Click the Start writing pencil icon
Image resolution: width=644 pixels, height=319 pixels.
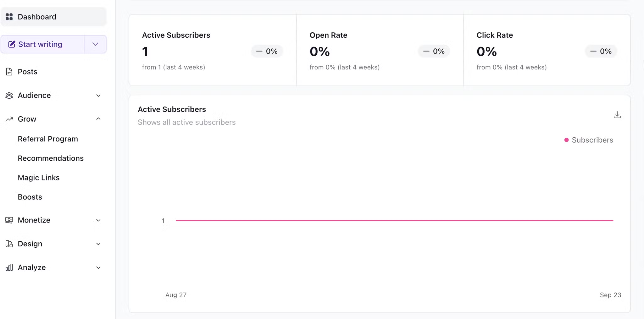pos(12,44)
